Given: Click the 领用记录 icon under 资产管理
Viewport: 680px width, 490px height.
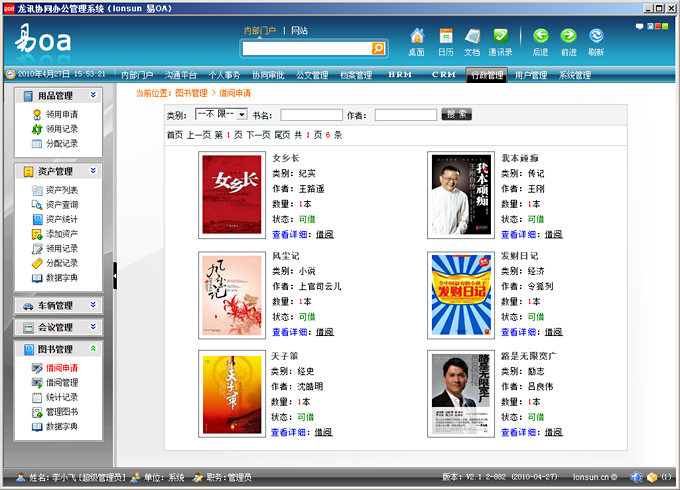Looking at the screenshot, I should 37,248.
